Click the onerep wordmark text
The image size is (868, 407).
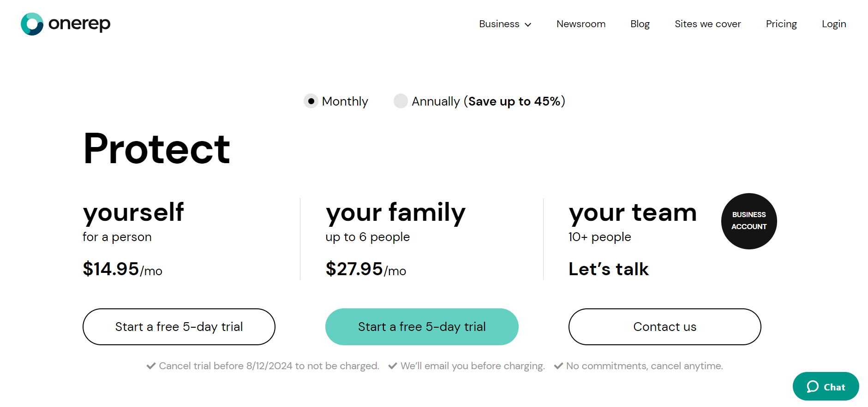tap(79, 24)
